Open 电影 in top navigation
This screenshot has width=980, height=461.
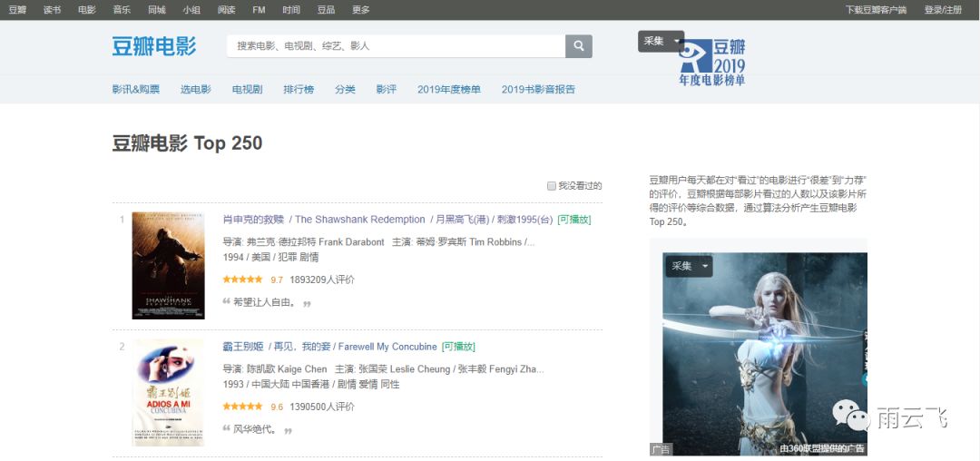(87, 10)
